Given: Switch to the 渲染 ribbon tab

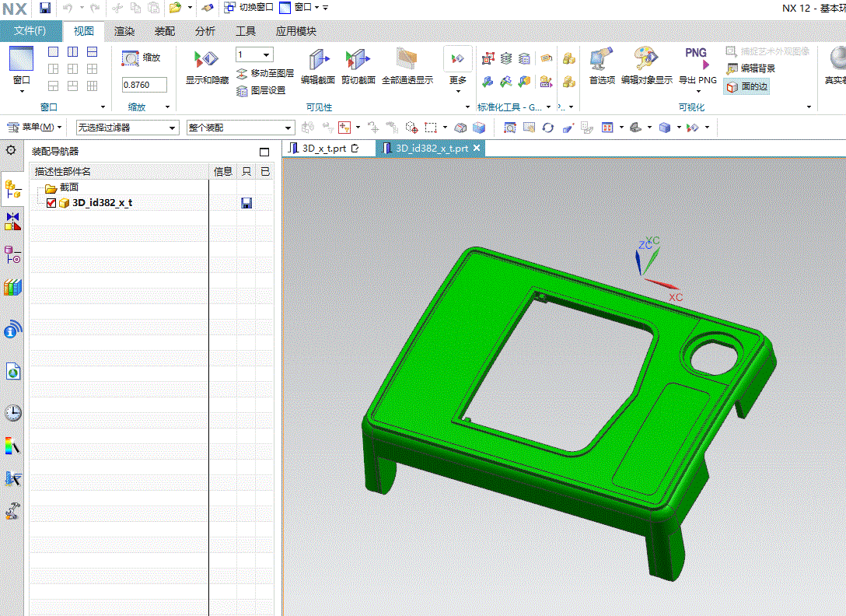Looking at the screenshot, I should (x=124, y=31).
